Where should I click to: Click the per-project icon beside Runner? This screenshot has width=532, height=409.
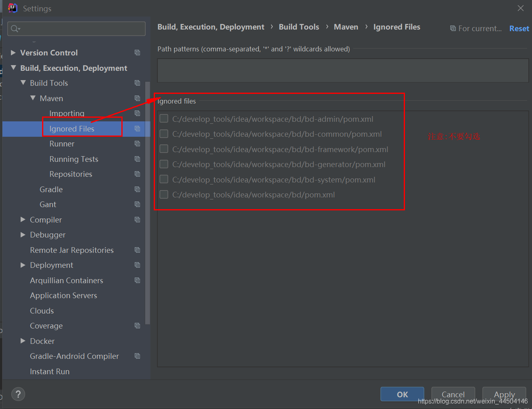click(x=137, y=144)
